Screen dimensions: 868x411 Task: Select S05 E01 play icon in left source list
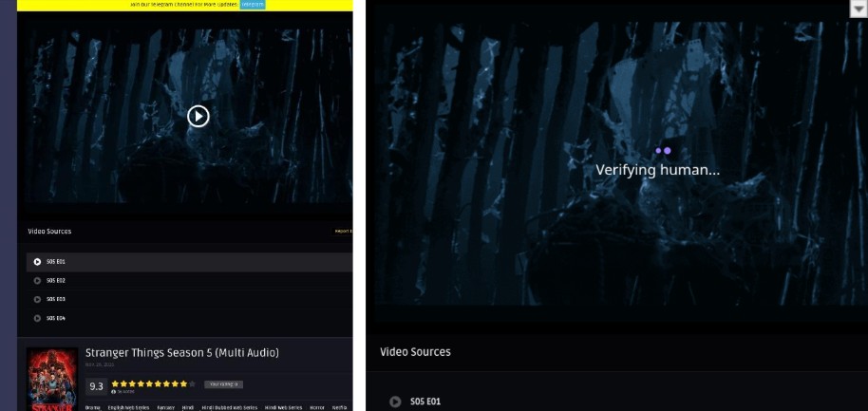click(x=37, y=261)
